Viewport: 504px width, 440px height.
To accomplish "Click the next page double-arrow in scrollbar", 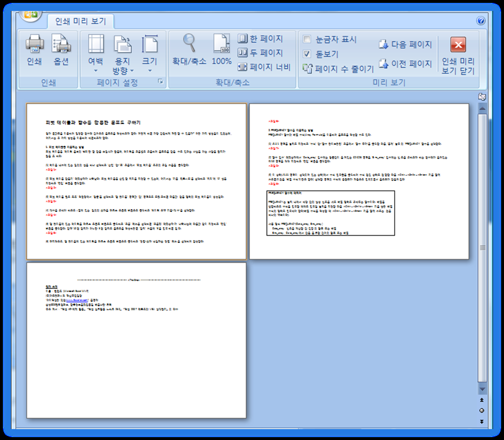I will click(x=482, y=422).
